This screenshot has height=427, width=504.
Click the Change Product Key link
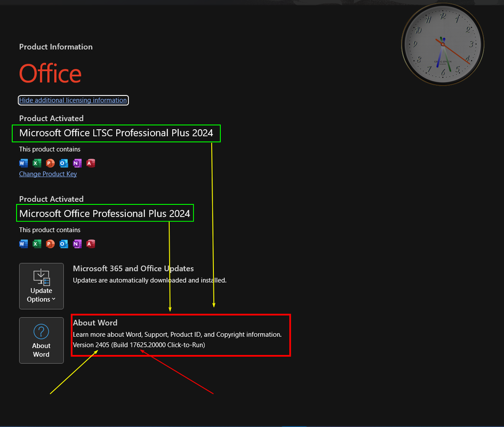[x=48, y=174]
